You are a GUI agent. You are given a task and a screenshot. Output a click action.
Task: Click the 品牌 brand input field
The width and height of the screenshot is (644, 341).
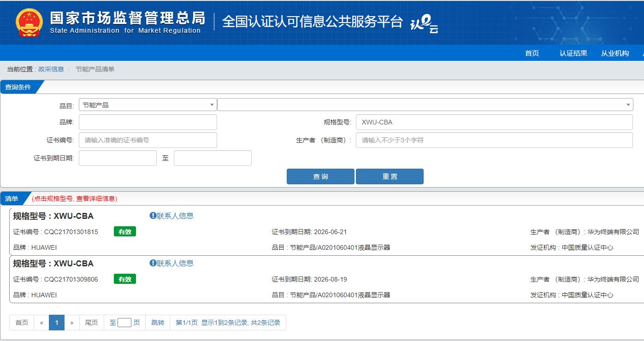tap(148, 122)
